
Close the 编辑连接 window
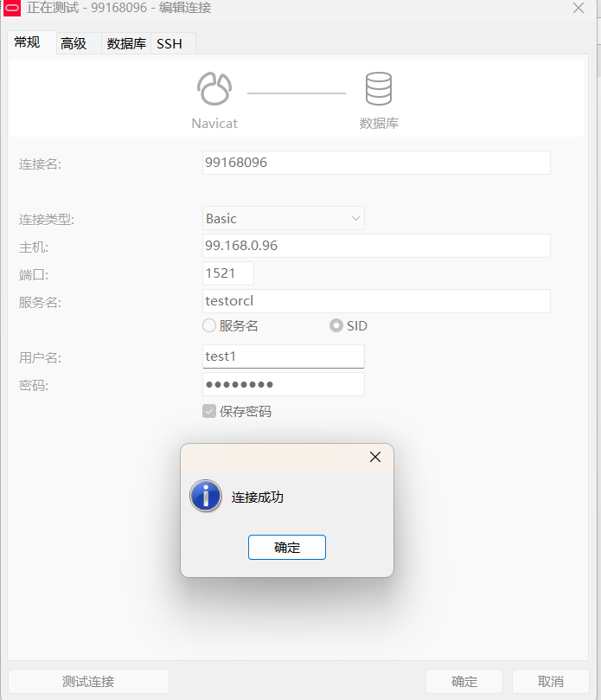pyautogui.click(x=579, y=8)
